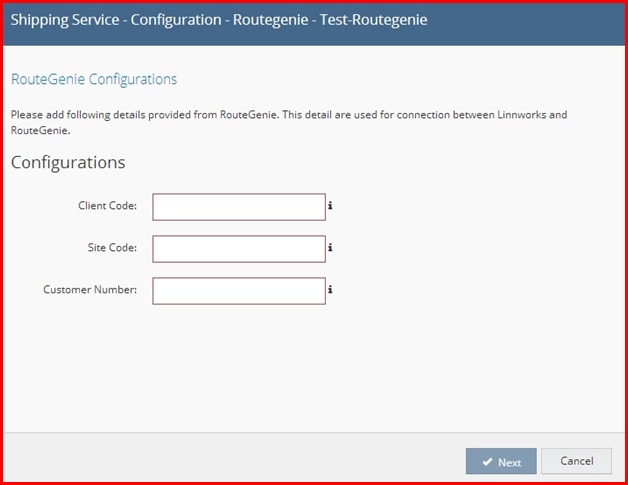Click the Next button
Screen dimensions: 628x485
(x=501, y=461)
